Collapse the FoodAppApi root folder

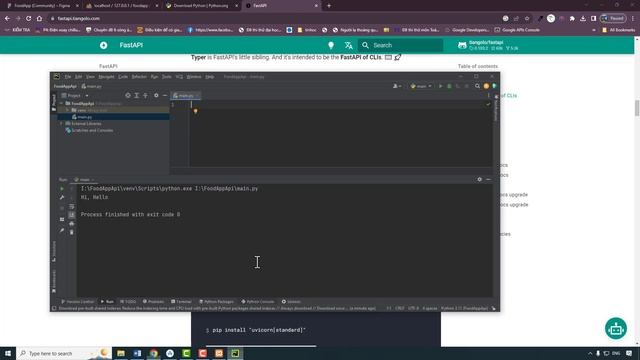click(62, 104)
